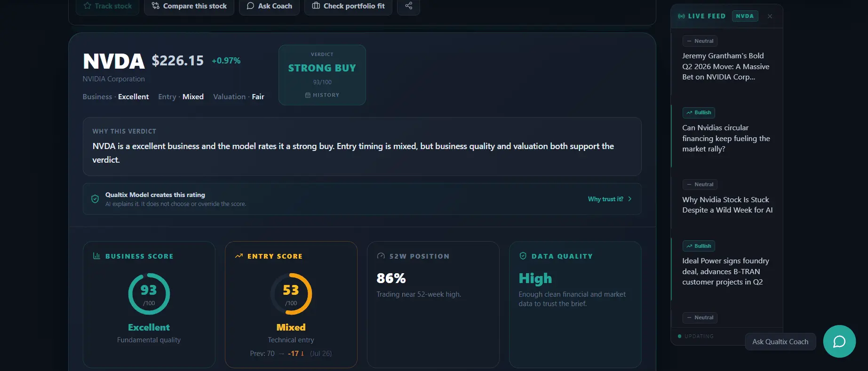Screen dimensions: 868x371
Task: Click the 'Prev: 70' entry score text
Action: point(262,354)
